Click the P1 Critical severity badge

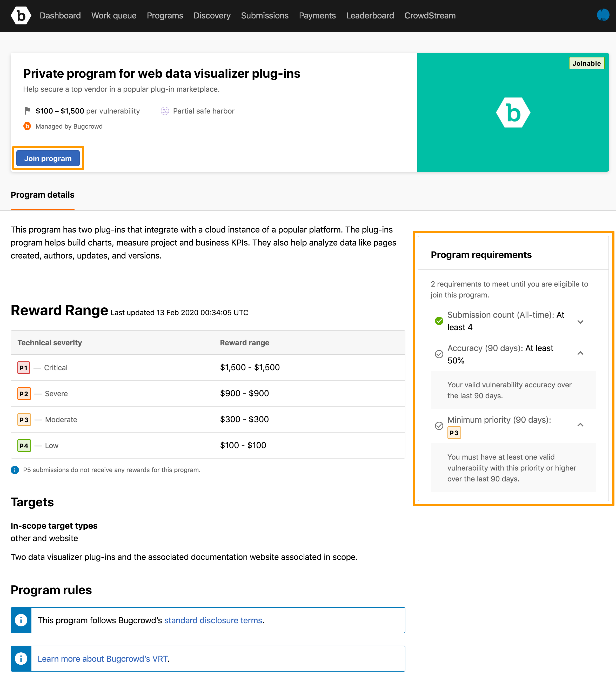click(x=24, y=368)
